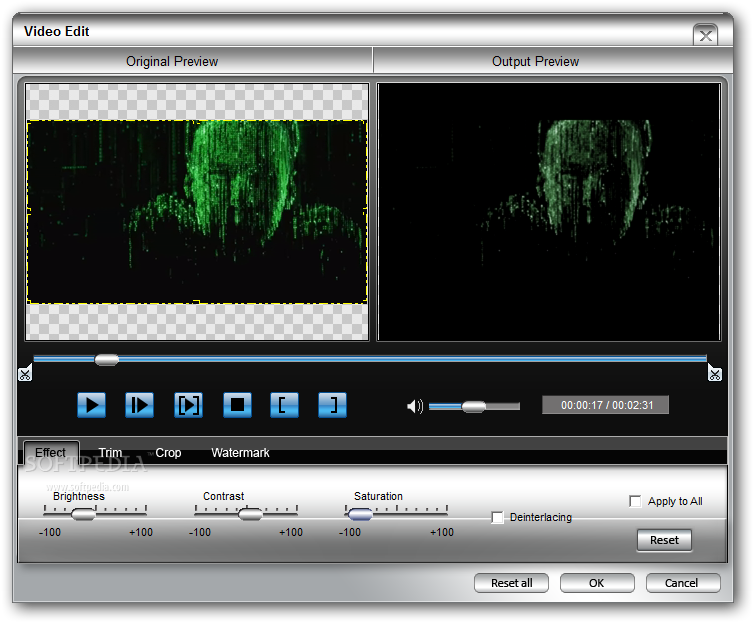Viewport: 754px width, 623px height.
Task: Enable the Deinterlacing checkbox
Action: tap(497, 518)
